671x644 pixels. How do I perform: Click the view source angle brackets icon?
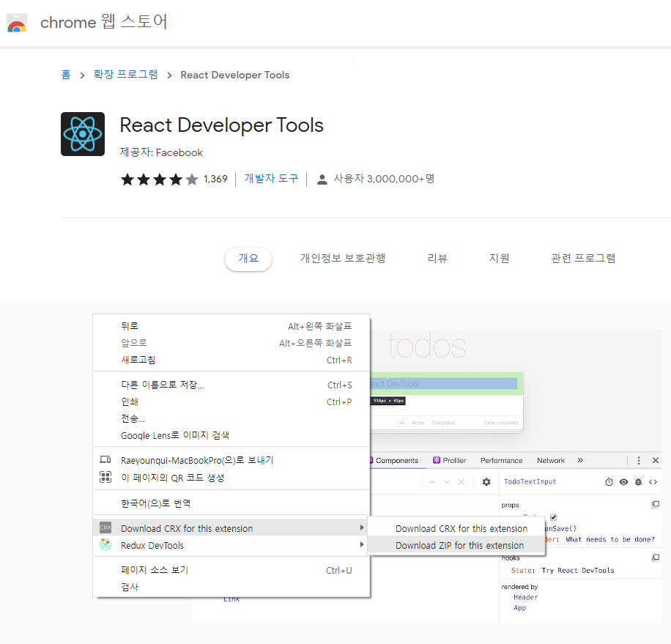653,482
